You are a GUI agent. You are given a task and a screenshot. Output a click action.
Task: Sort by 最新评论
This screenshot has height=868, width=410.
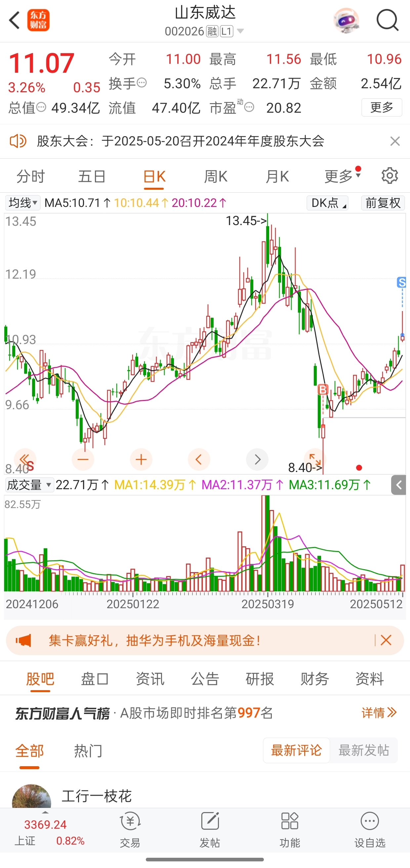(296, 750)
